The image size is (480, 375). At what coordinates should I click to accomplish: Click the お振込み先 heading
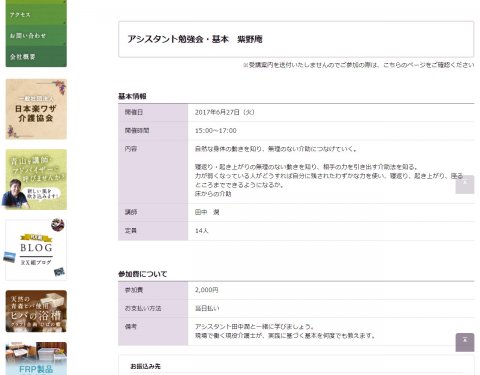[x=145, y=366]
